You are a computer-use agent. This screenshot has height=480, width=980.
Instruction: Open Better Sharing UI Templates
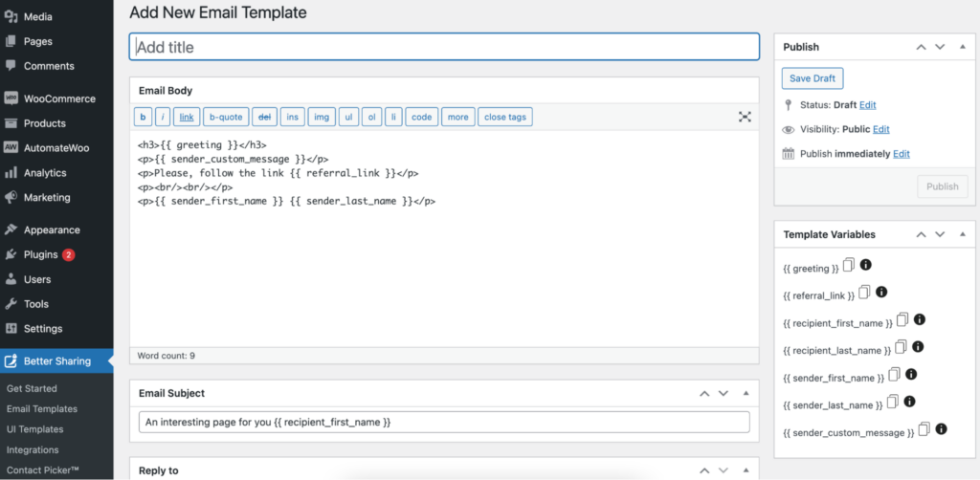coord(35,429)
